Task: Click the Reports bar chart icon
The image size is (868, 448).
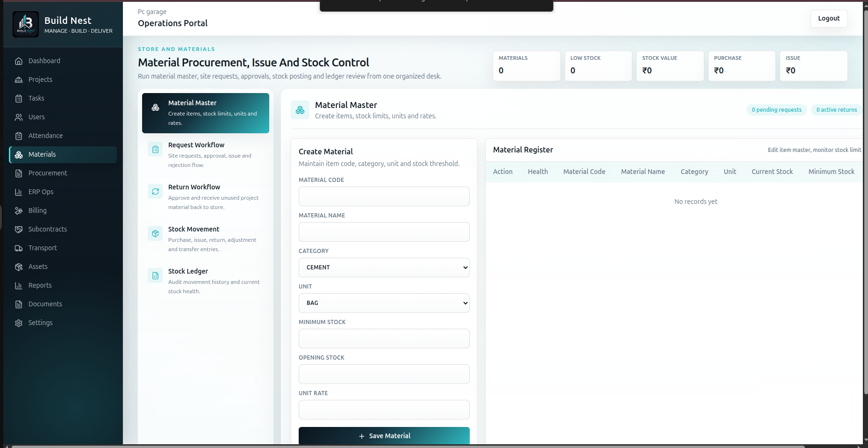Action: click(x=19, y=285)
